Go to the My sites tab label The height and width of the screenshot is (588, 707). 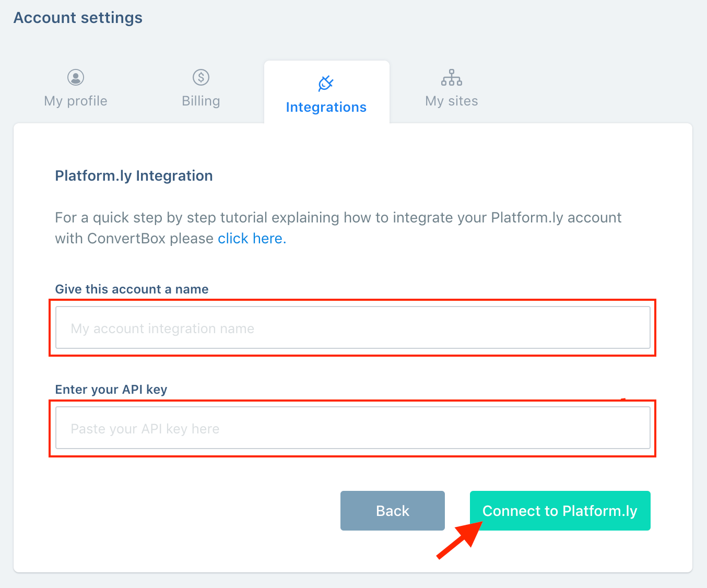click(452, 101)
